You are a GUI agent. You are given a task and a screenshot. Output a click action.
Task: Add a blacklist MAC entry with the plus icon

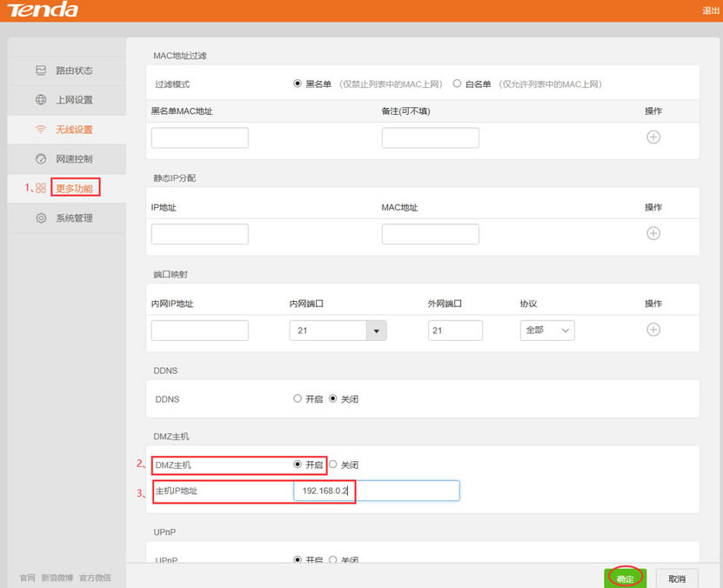[653, 137]
